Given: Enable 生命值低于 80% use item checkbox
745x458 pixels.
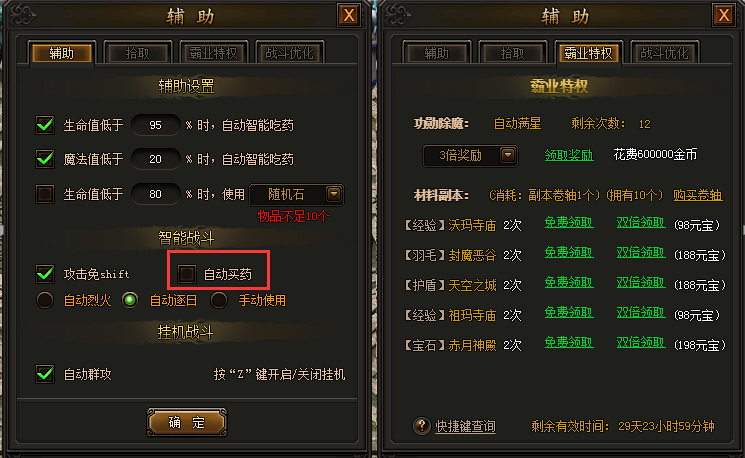Looking at the screenshot, I should coord(45,194).
